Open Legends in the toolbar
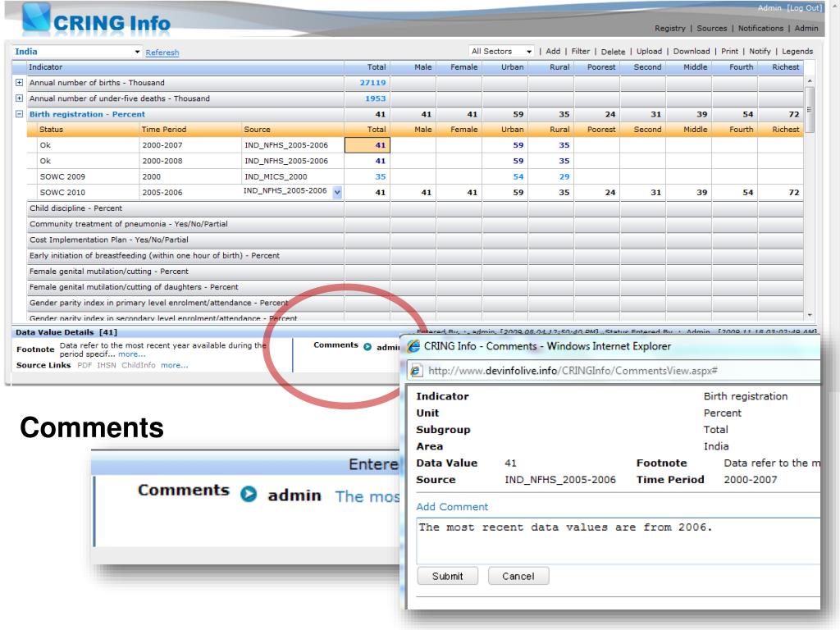 coord(797,52)
